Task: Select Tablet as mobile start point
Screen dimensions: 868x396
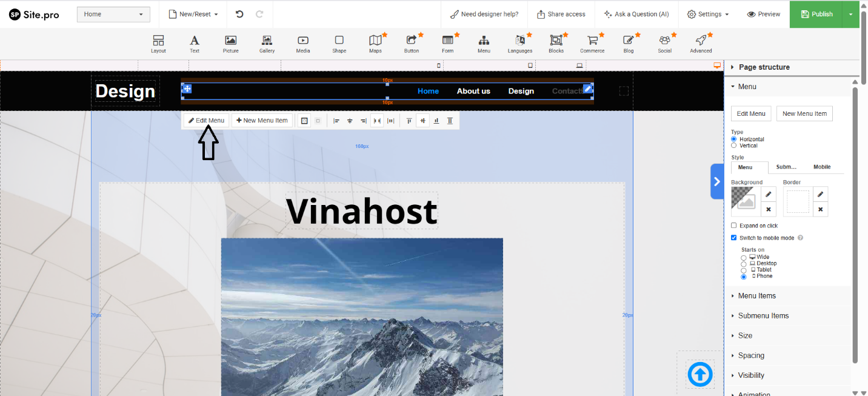Action: click(744, 270)
